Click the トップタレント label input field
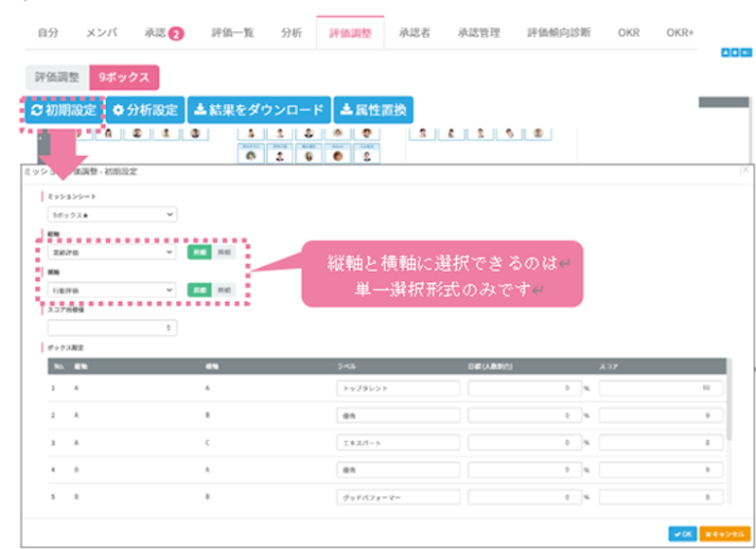 397,388
